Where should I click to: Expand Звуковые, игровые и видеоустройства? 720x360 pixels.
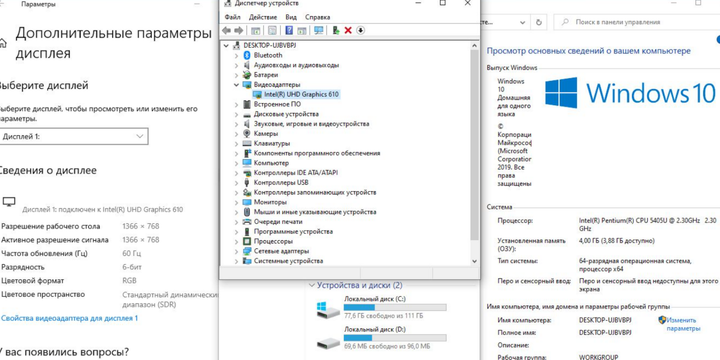click(x=236, y=124)
